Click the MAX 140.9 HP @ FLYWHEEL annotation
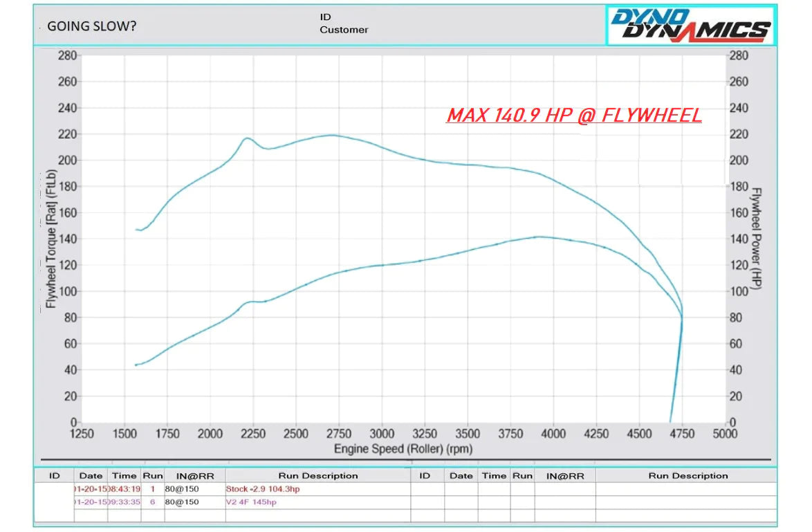The height and width of the screenshot is (532, 812). pyautogui.click(x=574, y=116)
